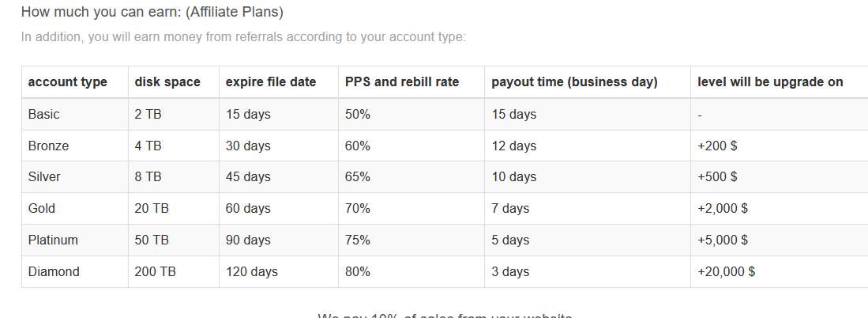This screenshot has width=868, height=318.
Task: Click the '50%' Basic rate cell
Action: [x=411, y=115]
